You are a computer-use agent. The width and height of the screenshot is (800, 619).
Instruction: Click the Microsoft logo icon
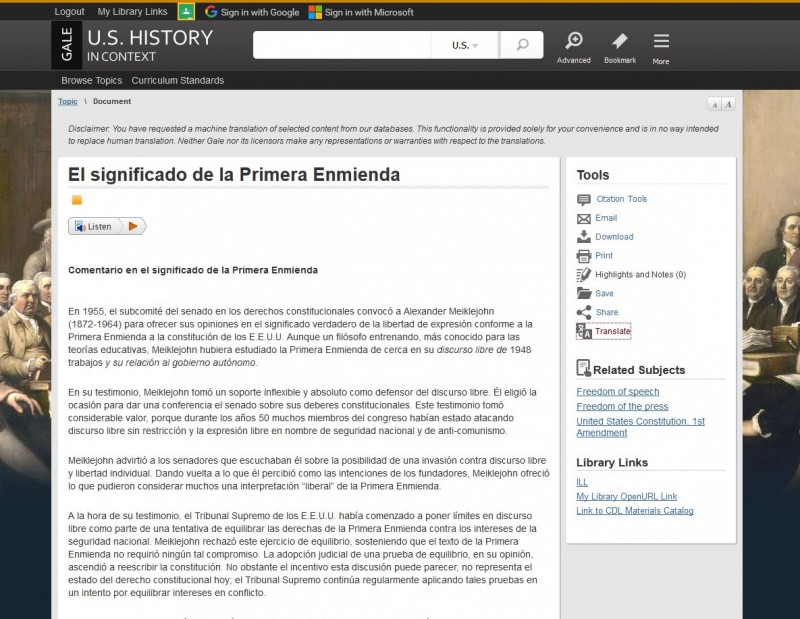click(315, 12)
